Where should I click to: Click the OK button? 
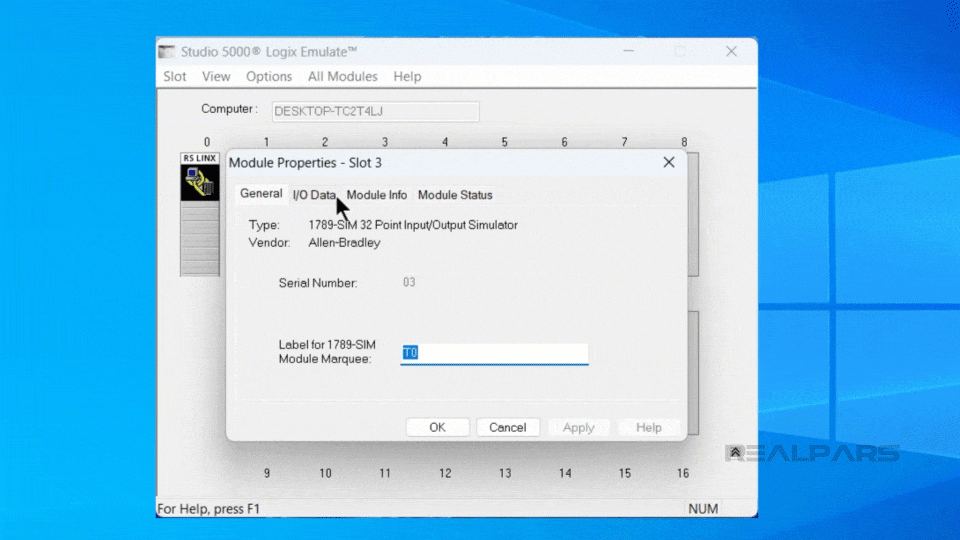pos(437,427)
